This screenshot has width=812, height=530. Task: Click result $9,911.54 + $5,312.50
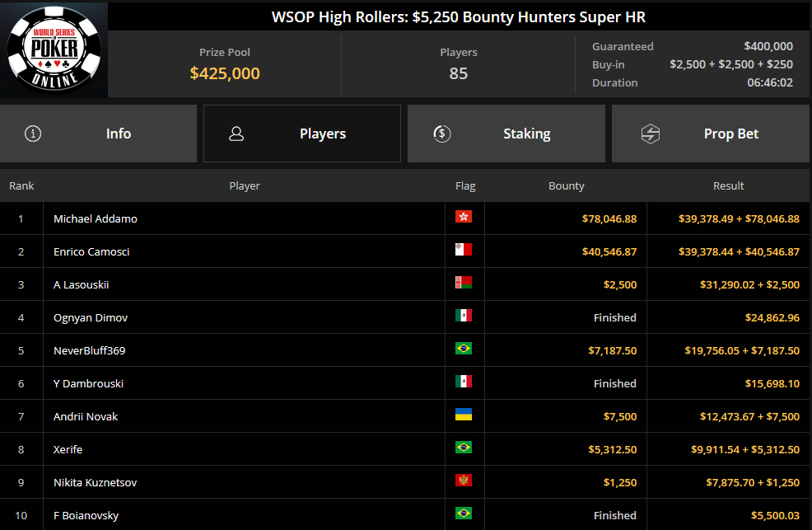(745, 450)
